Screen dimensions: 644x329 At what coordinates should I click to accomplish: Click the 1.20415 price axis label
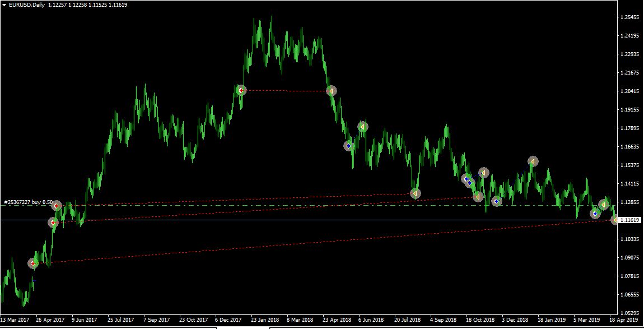[x=630, y=91]
